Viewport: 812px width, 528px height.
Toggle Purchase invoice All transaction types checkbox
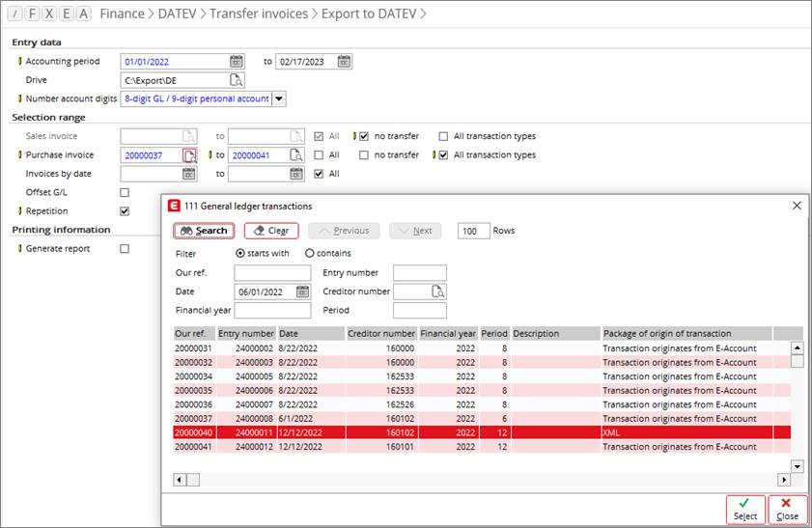pyautogui.click(x=443, y=154)
